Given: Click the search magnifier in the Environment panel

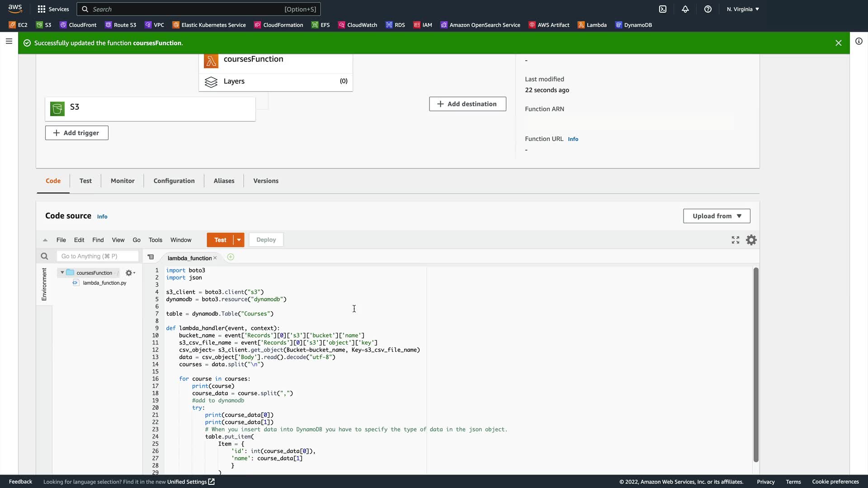Looking at the screenshot, I should (44, 256).
